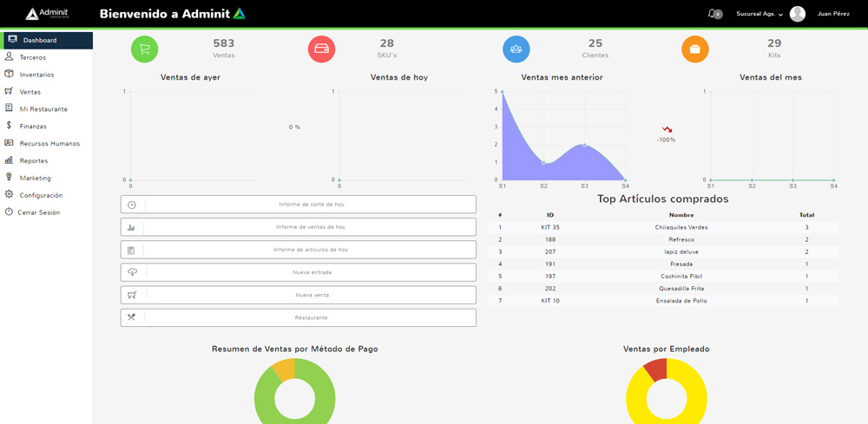This screenshot has width=868, height=424.
Task: Click the Finanzas dollar sign icon
Action: [x=10, y=126]
